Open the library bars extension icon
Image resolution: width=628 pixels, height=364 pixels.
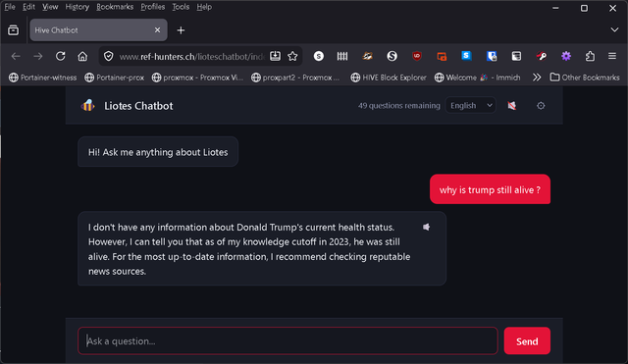342,57
